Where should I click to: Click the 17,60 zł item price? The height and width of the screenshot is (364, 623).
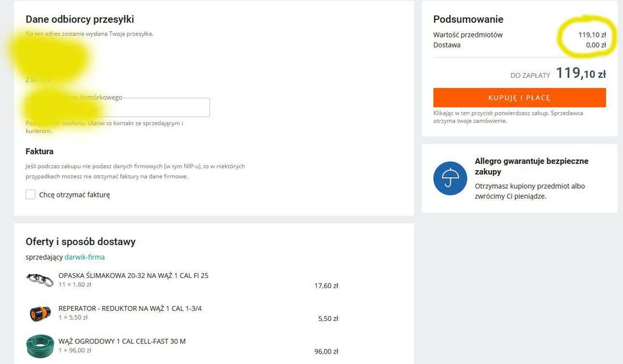click(x=326, y=286)
